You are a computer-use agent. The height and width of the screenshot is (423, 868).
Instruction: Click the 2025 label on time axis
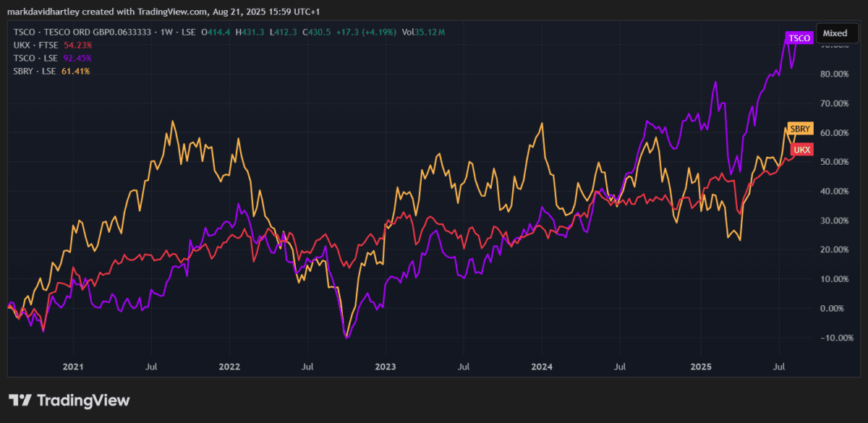(700, 367)
